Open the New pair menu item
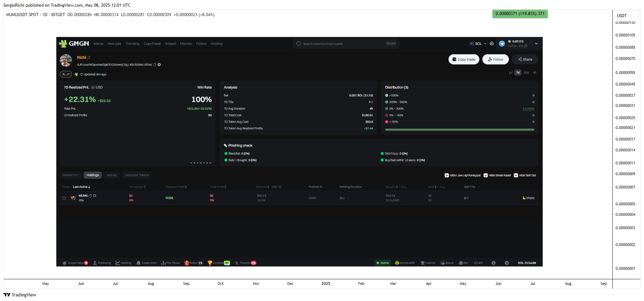This screenshot has width=644, height=301. click(114, 44)
